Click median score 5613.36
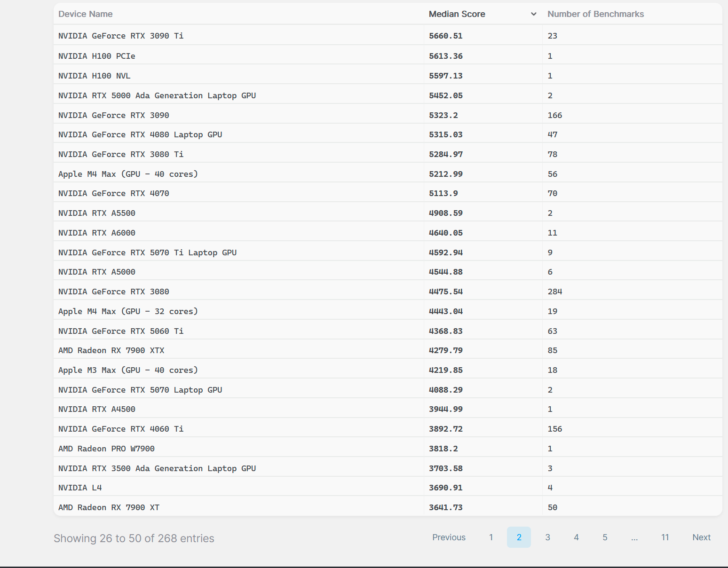The width and height of the screenshot is (728, 568). (446, 56)
